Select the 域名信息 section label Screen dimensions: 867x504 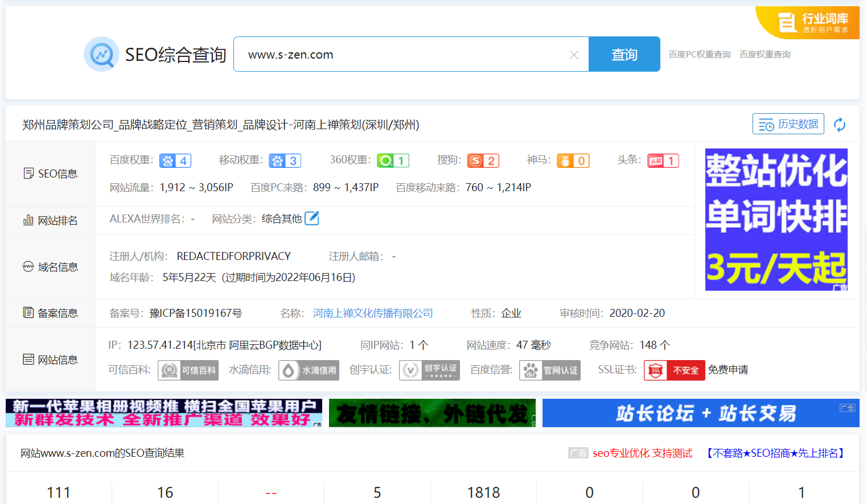point(51,267)
